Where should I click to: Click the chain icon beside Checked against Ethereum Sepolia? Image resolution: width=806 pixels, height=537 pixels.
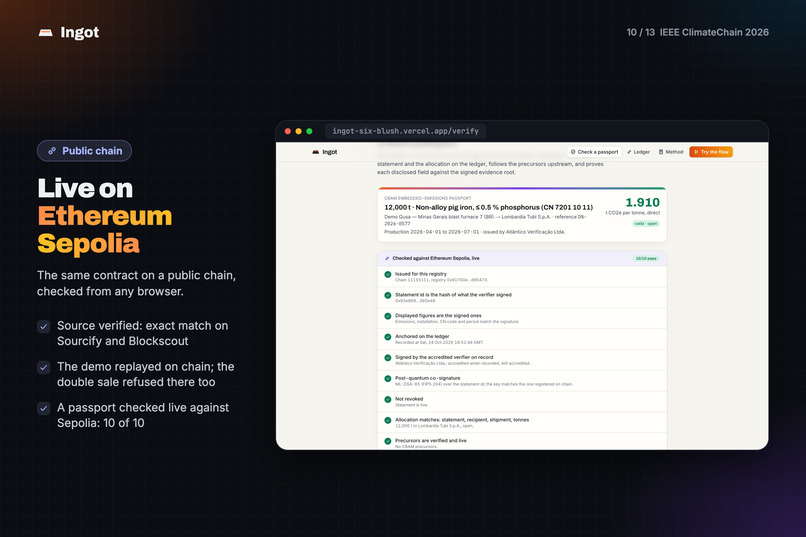(x=387, y=258)
